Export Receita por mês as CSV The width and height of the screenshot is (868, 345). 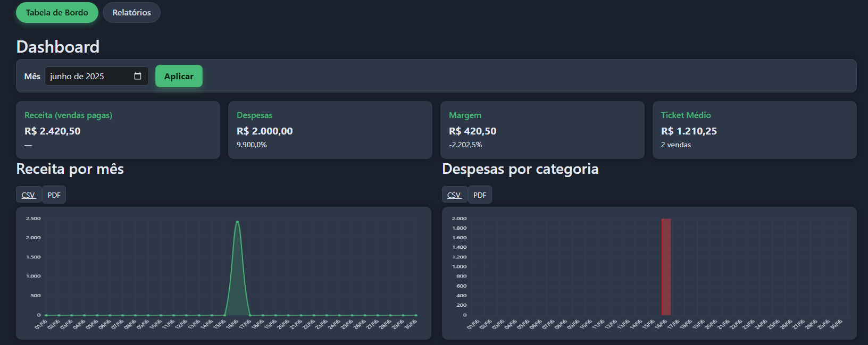coord(28,195)
